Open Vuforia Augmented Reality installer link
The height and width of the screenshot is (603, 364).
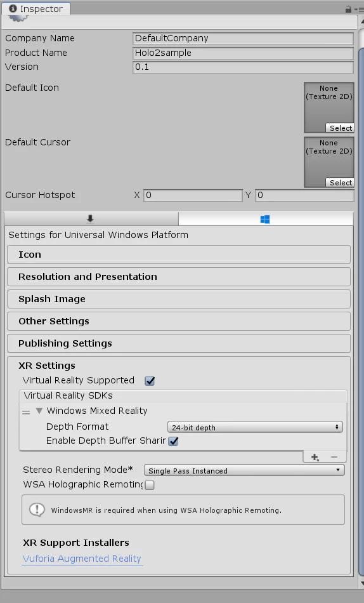point(82,559)
